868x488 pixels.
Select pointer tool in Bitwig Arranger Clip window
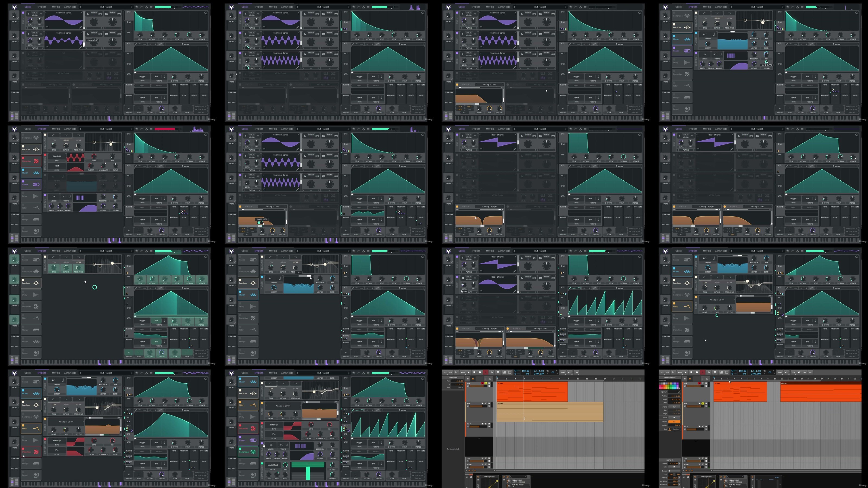[707, 379]
